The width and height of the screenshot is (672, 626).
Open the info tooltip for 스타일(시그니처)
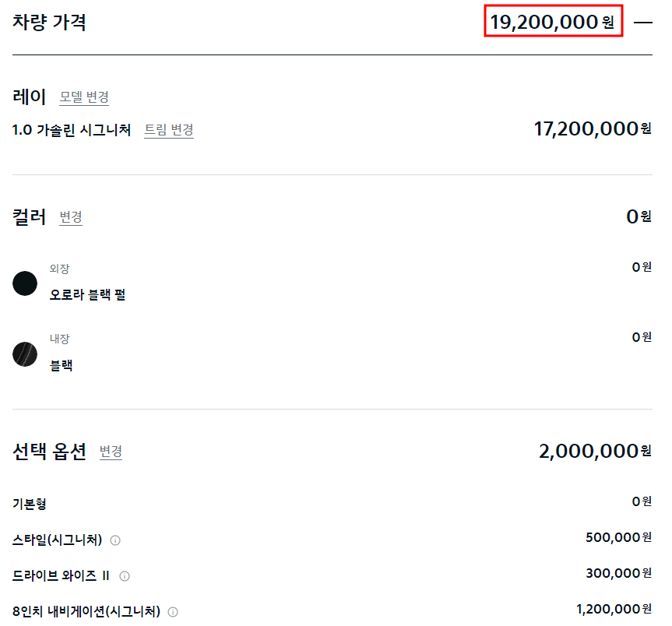(x=115, y=539)
